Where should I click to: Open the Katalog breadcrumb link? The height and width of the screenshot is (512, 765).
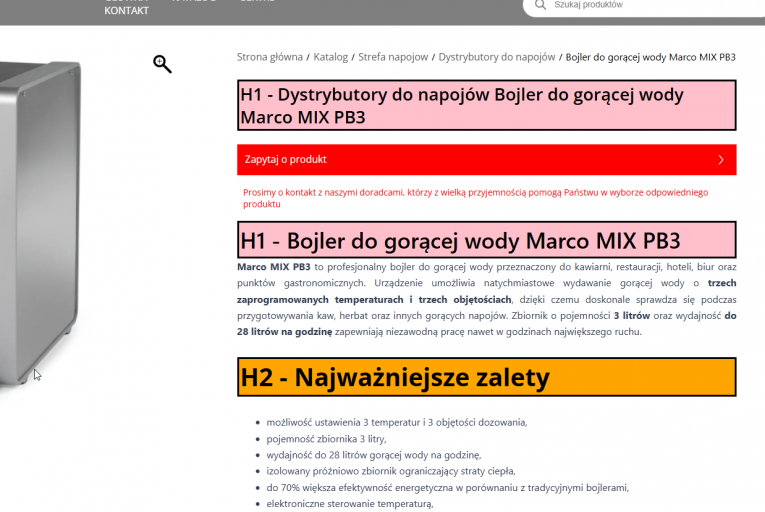pos(331,57)
